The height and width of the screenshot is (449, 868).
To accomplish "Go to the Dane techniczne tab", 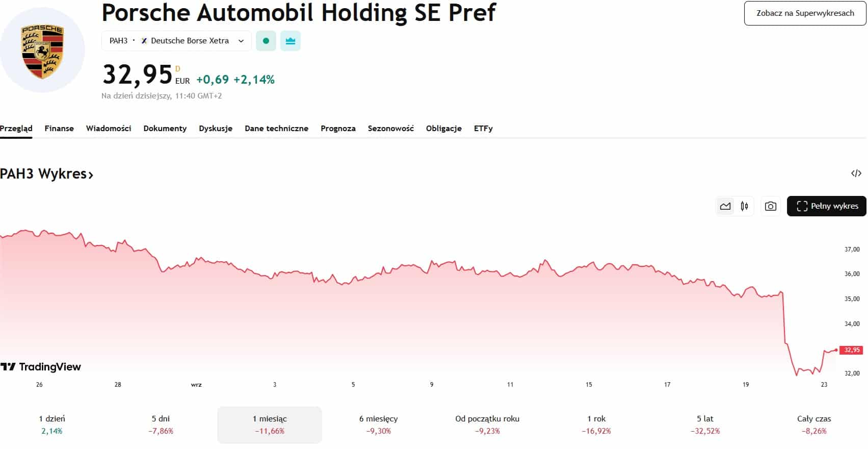I will click(x=276, y=129).
